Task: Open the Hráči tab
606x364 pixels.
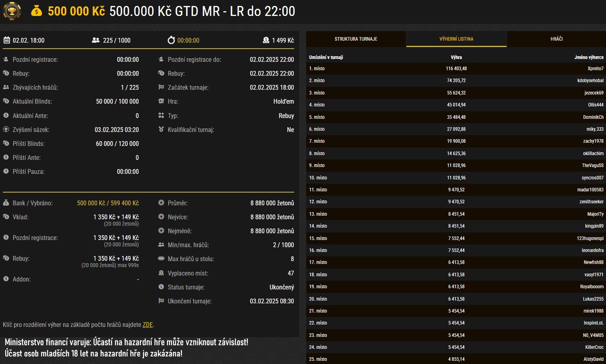Action: [x=556, y=39]
